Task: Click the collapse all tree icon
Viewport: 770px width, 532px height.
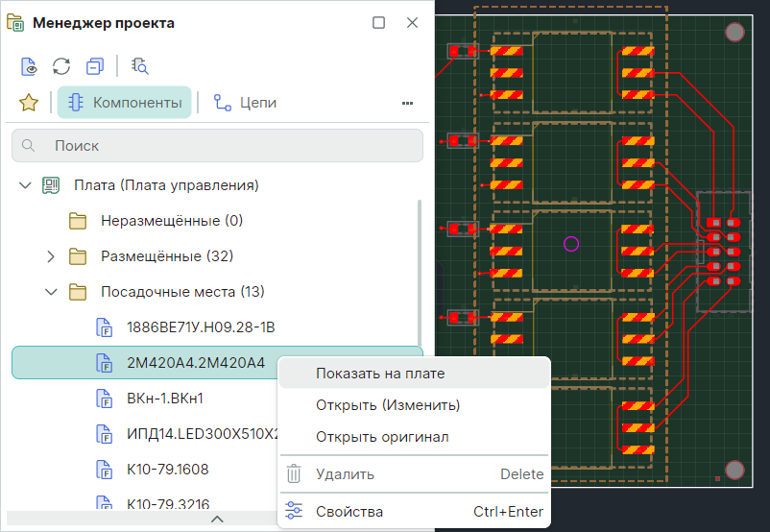Action: (94, 66)
